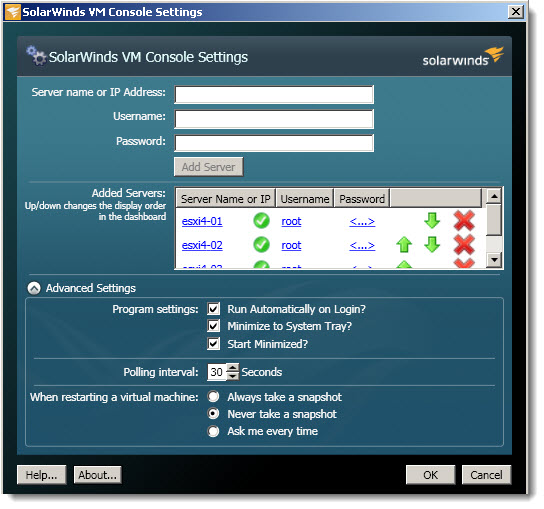Click the polling interval value field
The height and width of the screenshot is (509, 544).
tap(217, 372)
